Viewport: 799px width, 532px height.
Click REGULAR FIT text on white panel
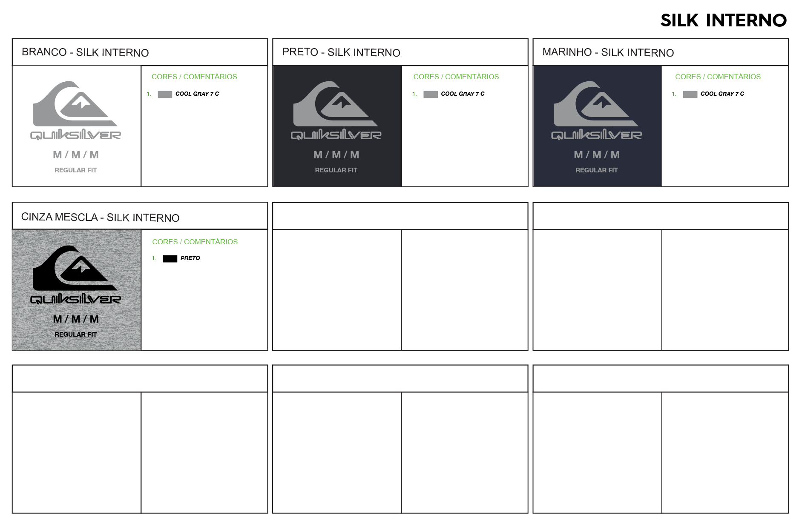(x=76, y=170)
